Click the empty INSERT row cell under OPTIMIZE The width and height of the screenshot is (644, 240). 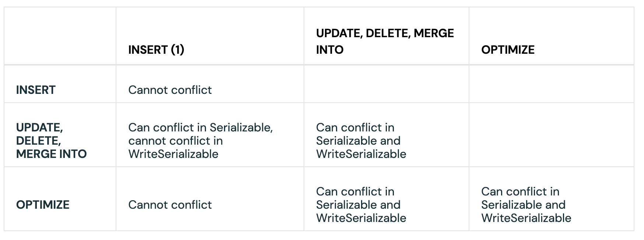click(551, 84)
